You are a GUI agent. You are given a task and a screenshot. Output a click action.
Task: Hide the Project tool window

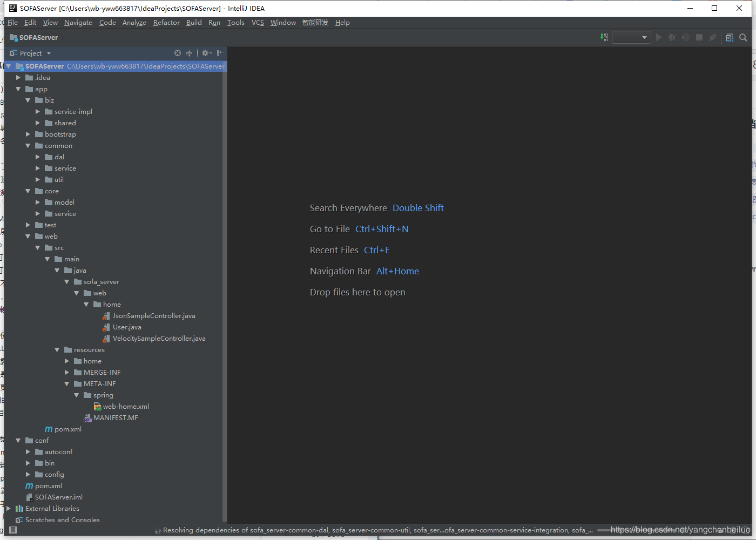click(x=220, y=53)
